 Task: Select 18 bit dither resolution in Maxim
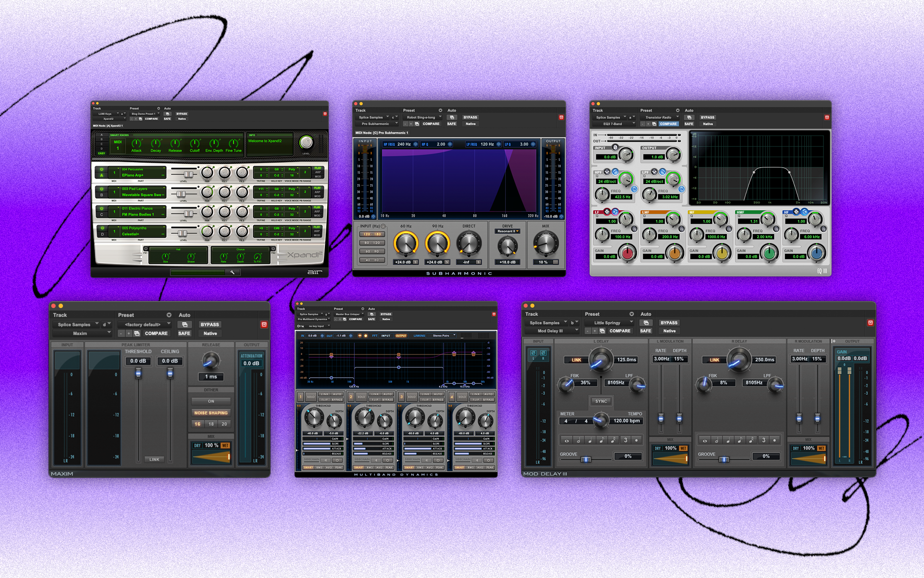click(211, 424)
